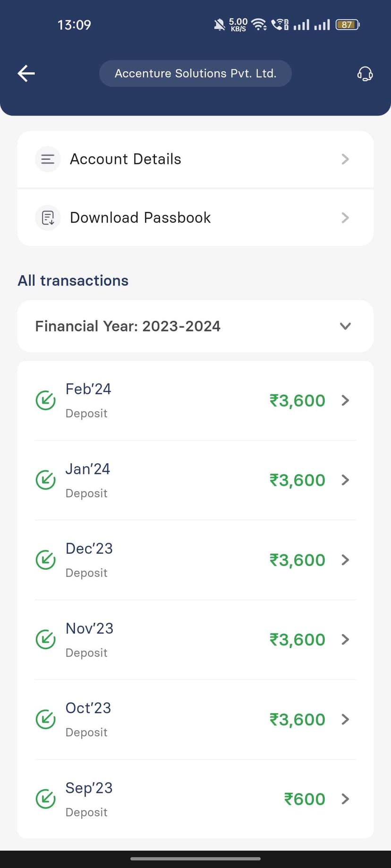Expand Account Details with its chevron
The width and height of the screenshot is (391, 868).
[345, 159]
